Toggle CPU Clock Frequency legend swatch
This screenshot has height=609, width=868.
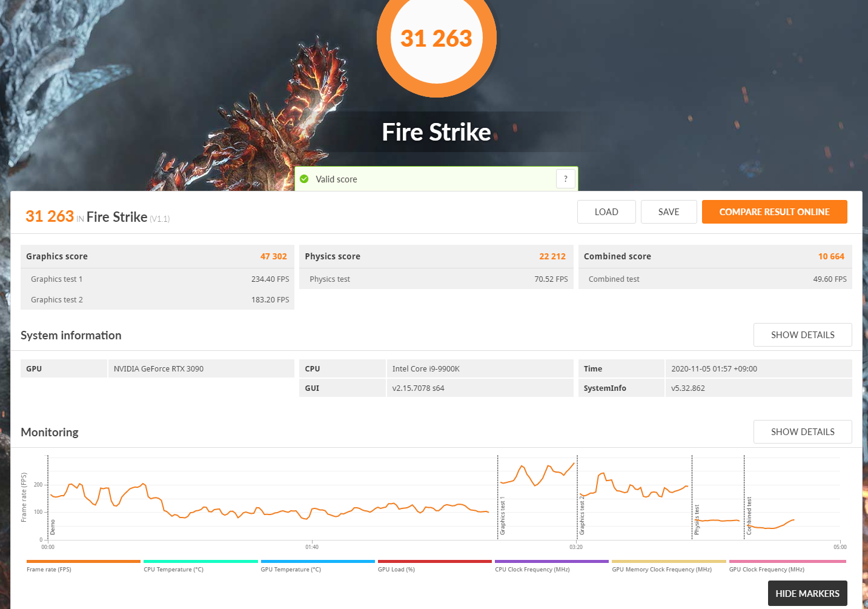tap(552, 561)
